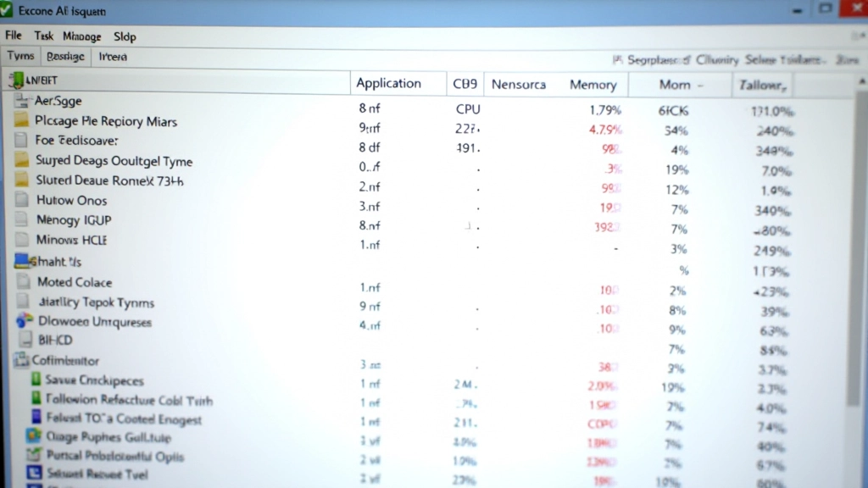Sort by the Nensorca column header

[x=519, y=84]
